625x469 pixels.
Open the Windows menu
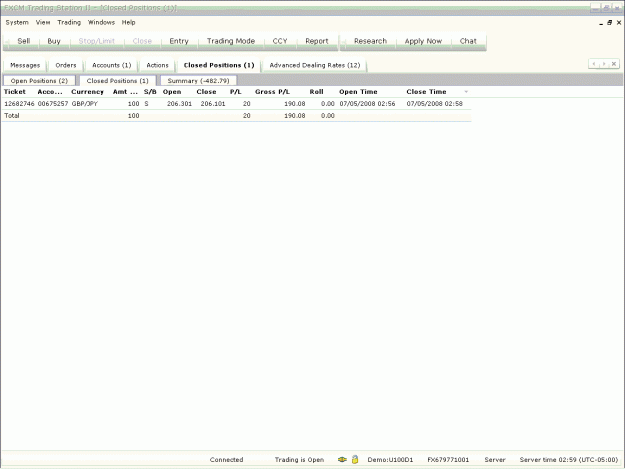point(101,22)
